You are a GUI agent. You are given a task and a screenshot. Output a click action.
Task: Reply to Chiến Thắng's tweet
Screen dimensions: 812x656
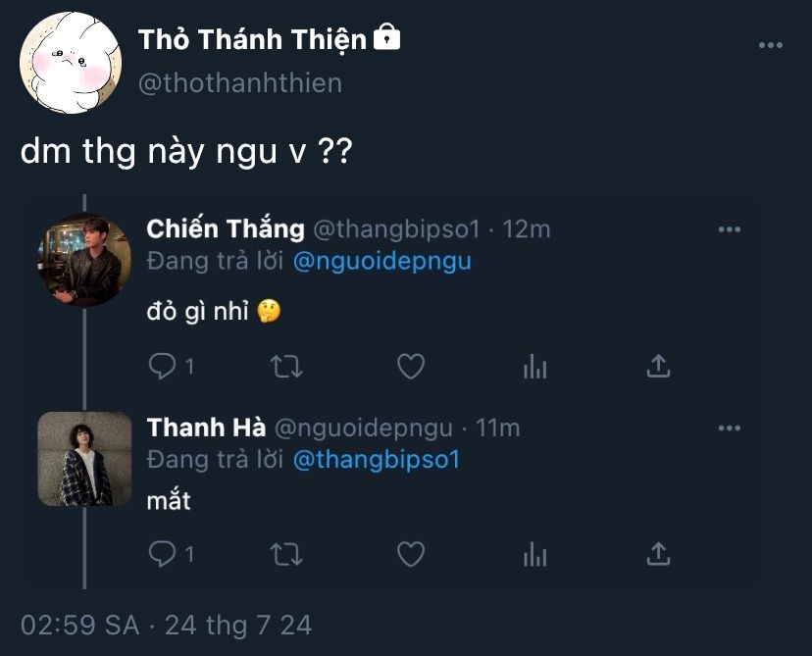tap(163, 367)
